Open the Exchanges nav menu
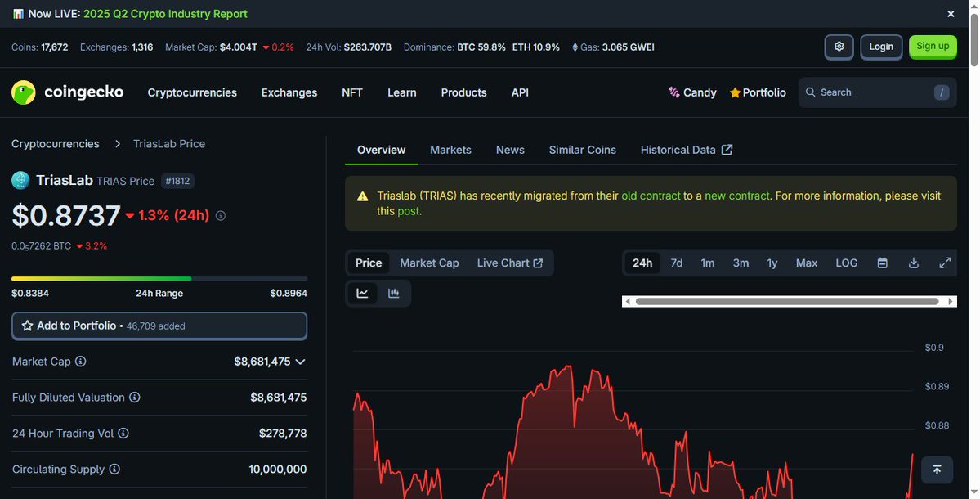 click(289, 92)
